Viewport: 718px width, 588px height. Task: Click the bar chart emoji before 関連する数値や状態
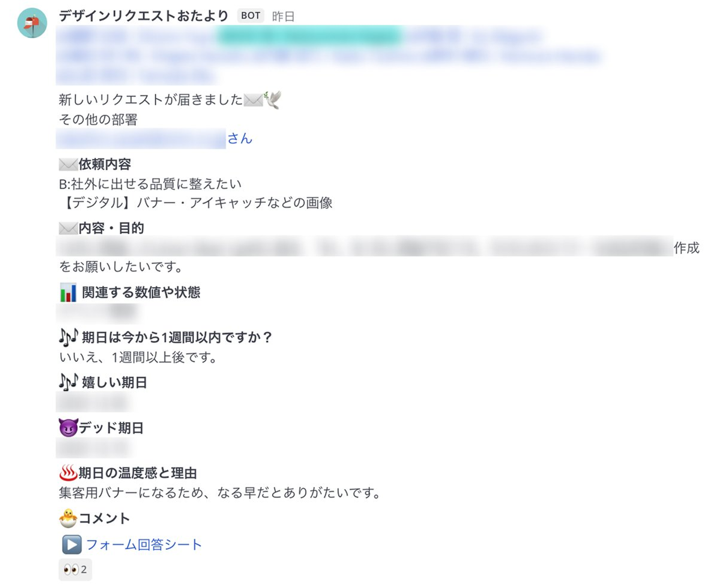pyautogui.click(x=68, y=293)
